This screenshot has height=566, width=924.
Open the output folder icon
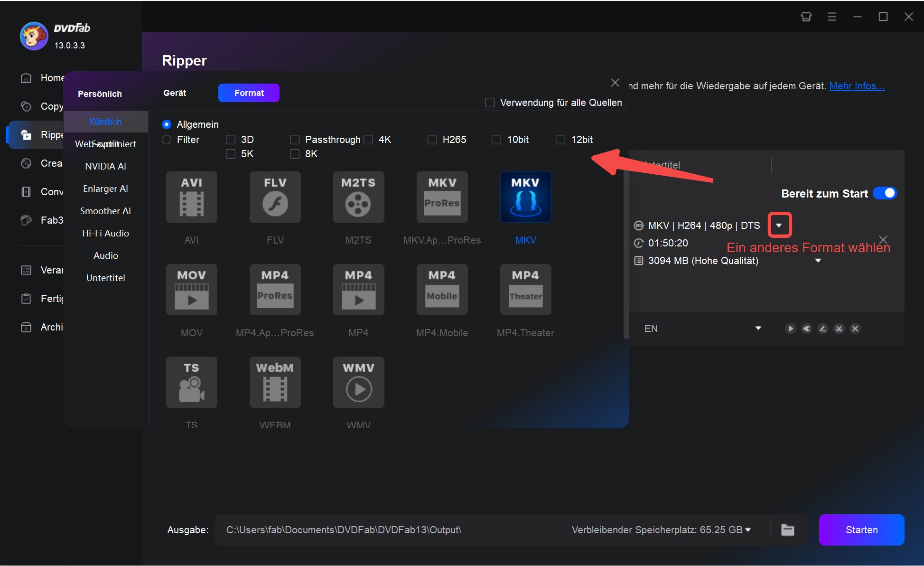[788, 530]
